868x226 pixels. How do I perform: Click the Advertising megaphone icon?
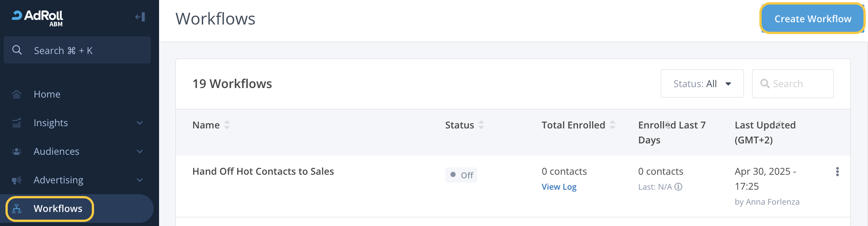click(x=17, y=180)
